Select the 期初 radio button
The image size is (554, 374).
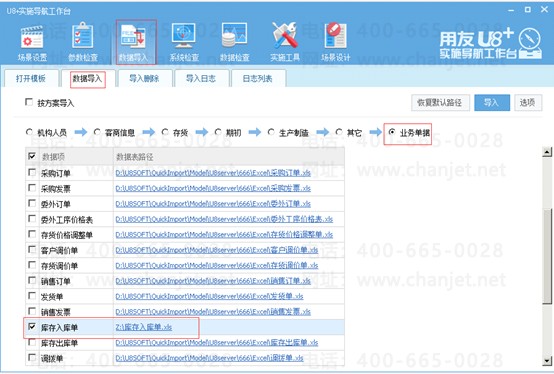point(218,132)
